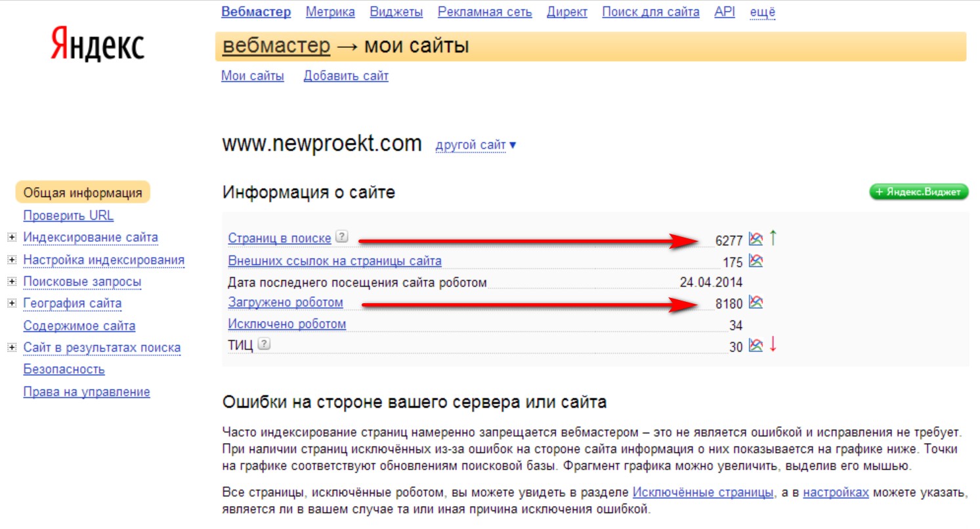Open Рекламная сеть service
This screenshot has width=980, height=529.
point(485,12)
